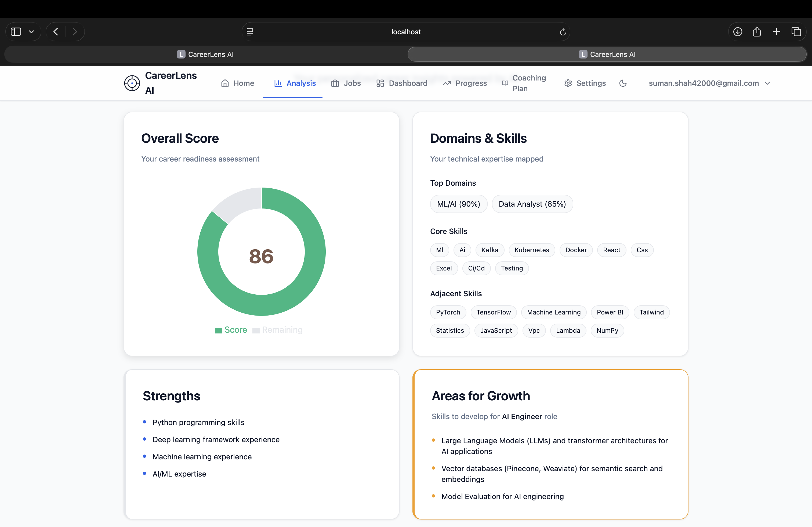Image resolution: width=812 pixels, height=527 pixels.
Task: Click the page reader icon in the address bar
Action: pos(250,32)
